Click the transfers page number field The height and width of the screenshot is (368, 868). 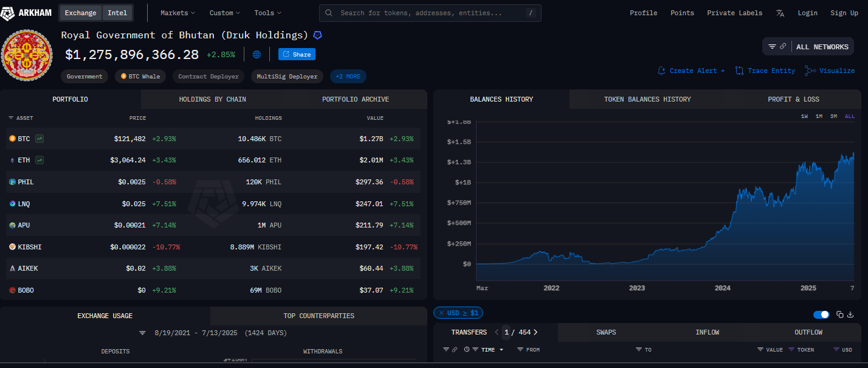tap(506, 332)
